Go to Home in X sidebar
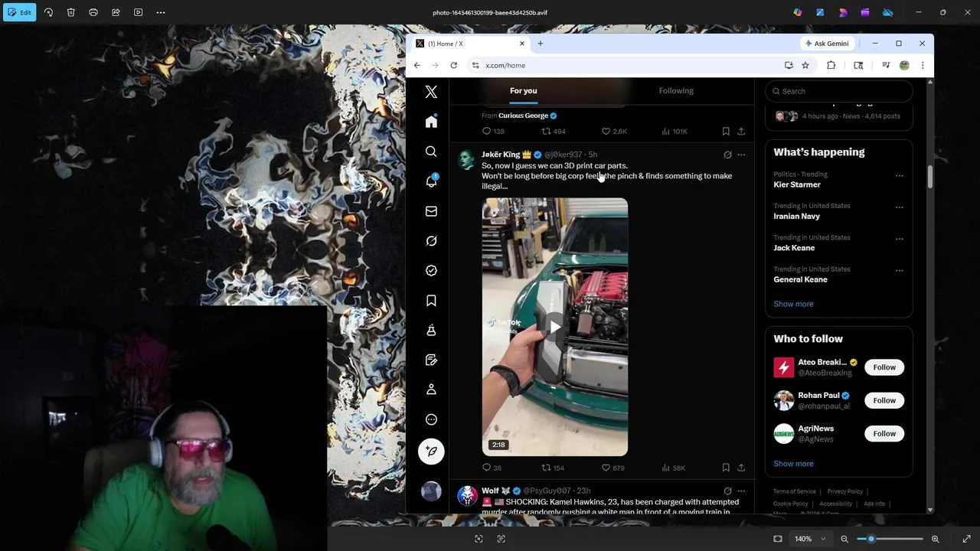980x551 pixels. (x=431, y=122)
